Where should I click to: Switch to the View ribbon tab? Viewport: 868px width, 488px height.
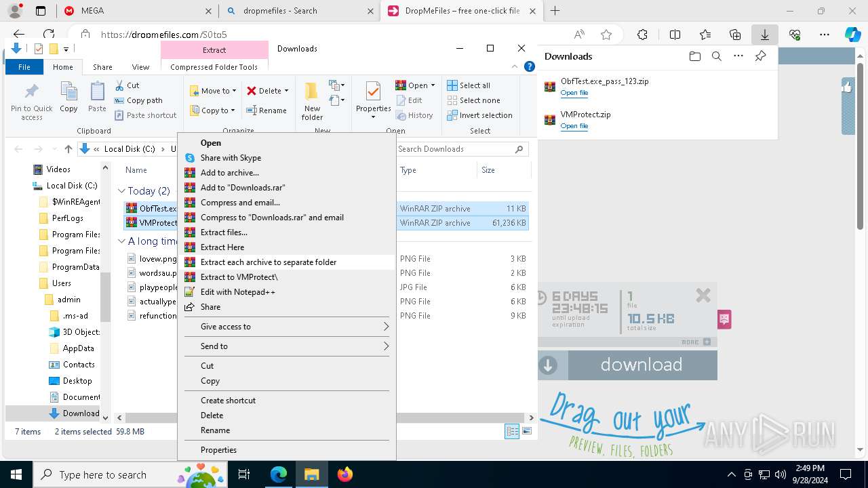coord(140,67)
